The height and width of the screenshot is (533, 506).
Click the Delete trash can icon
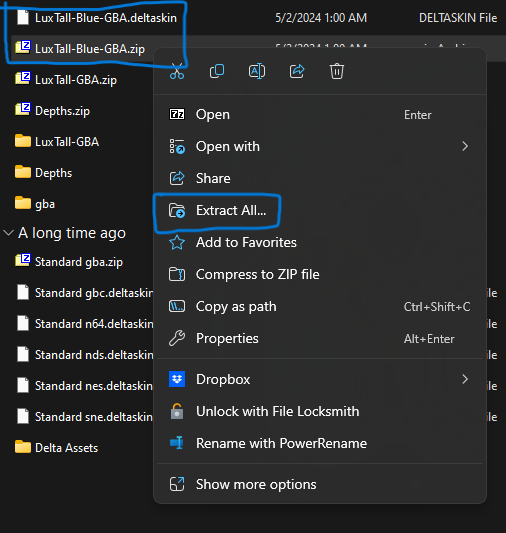[337, 71]
